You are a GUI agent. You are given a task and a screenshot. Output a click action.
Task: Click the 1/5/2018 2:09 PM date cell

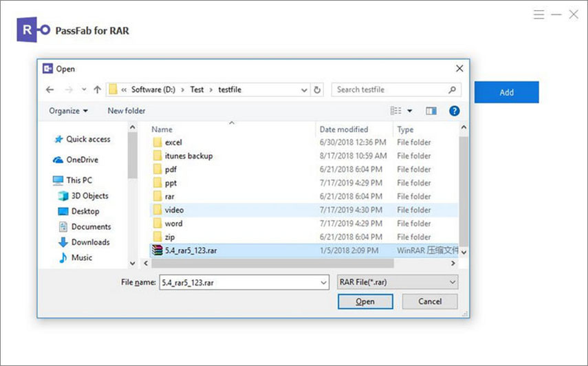(x=349, y=250)
